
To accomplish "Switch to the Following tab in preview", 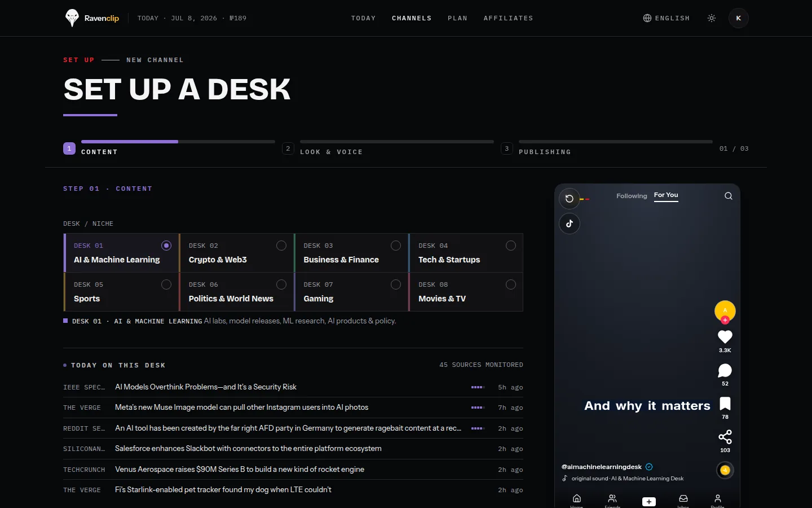I will [x=632, y=196].
